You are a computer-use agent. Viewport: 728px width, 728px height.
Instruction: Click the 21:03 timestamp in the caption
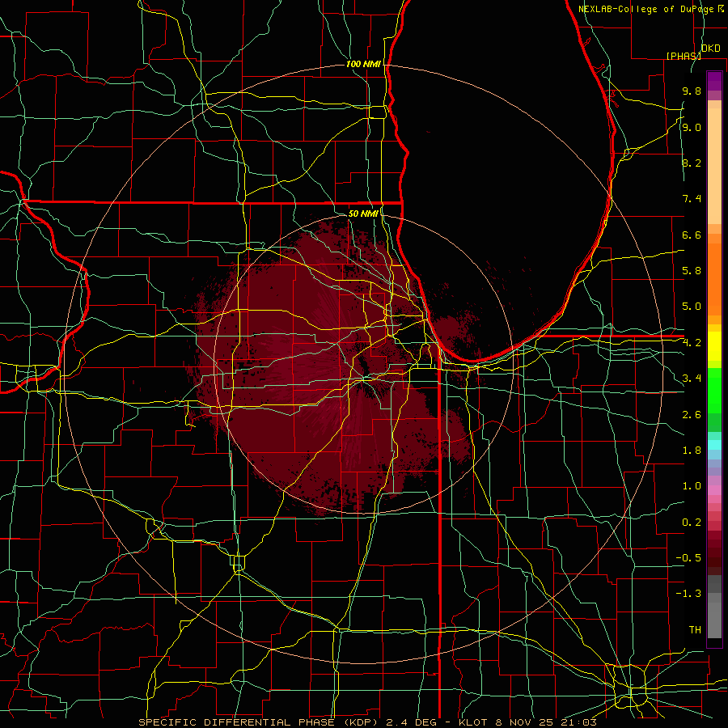coord(579,722)
